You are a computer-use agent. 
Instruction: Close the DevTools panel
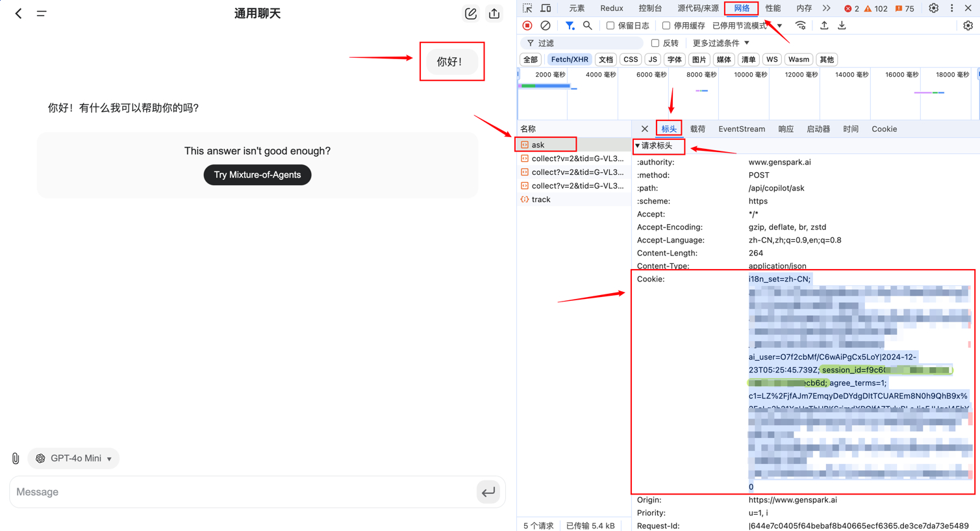coord(968,8)
